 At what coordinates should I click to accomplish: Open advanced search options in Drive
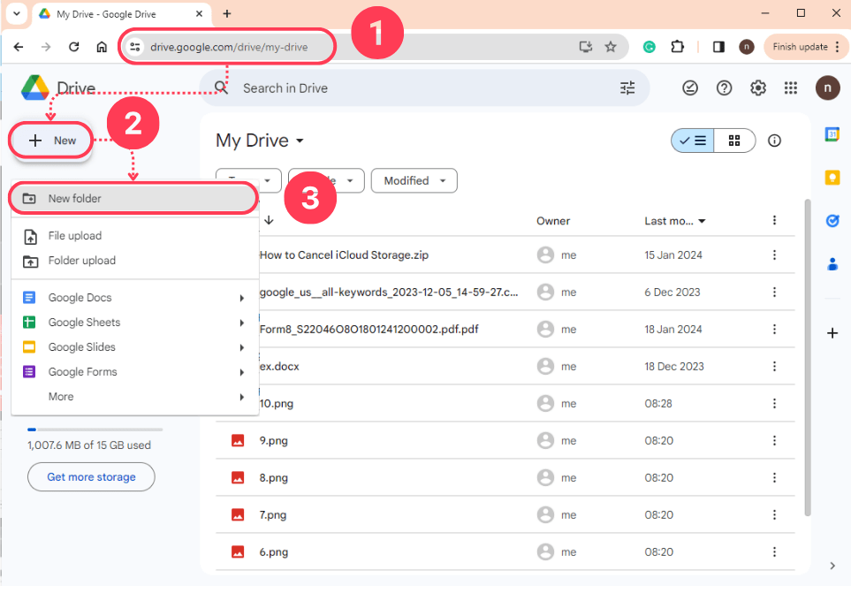tap(627, 87)
